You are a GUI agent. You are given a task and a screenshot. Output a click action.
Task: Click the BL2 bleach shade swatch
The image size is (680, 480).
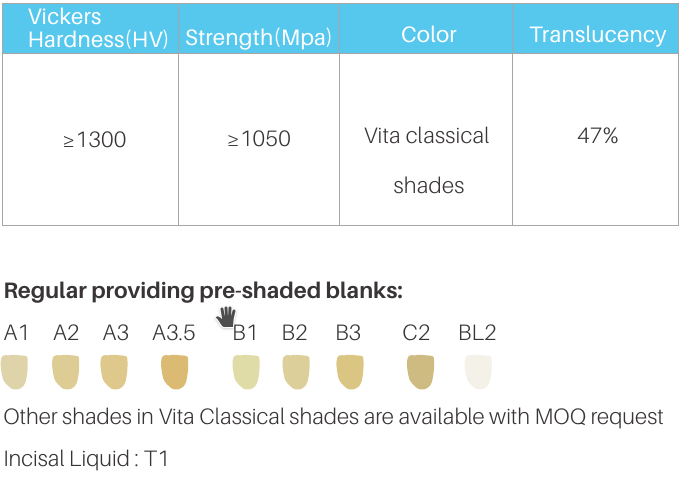[x=478, y=372]
